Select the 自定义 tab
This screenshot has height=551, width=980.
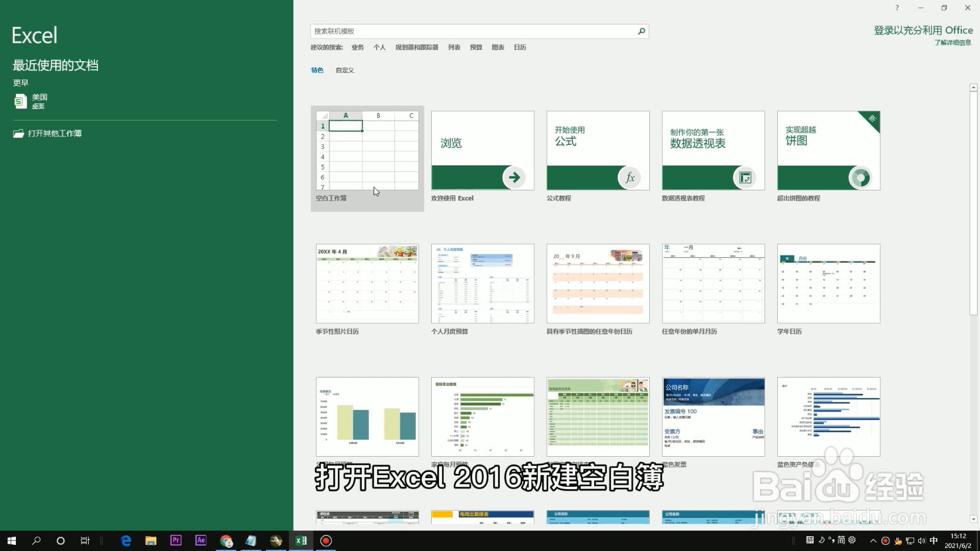click(345, 70)
